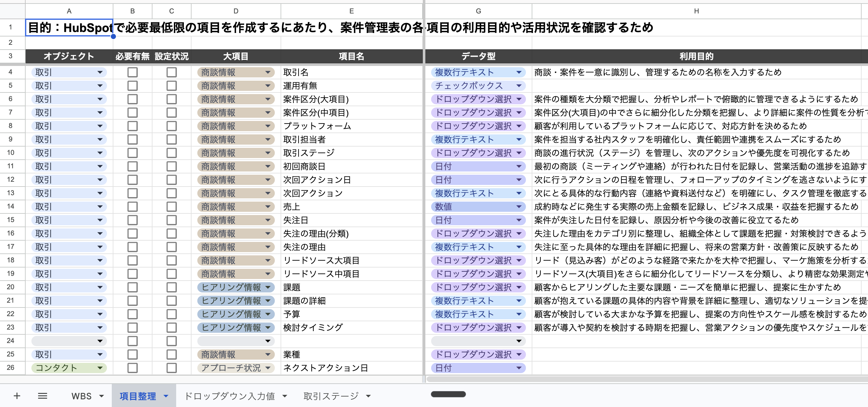Check the 必要有無 box for プラットフォーム
Viewport: 868px width, 407px height.
(x=132, y=126)
